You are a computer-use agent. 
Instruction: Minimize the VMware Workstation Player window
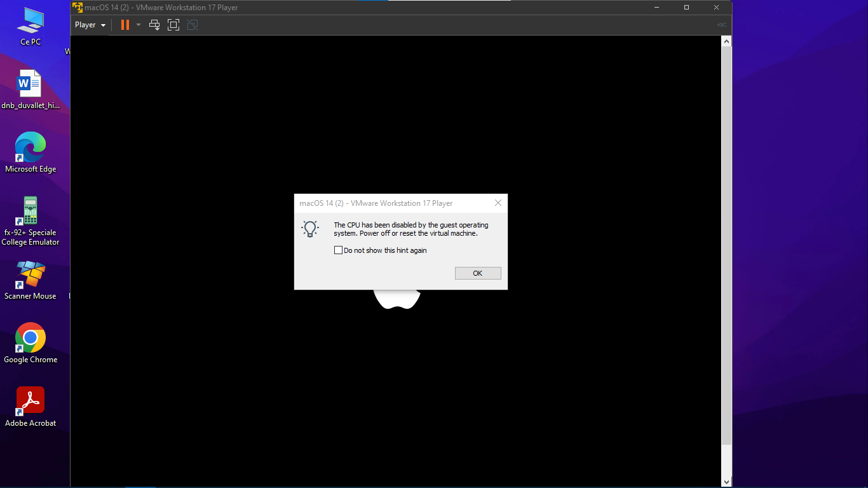click(656, 8)
